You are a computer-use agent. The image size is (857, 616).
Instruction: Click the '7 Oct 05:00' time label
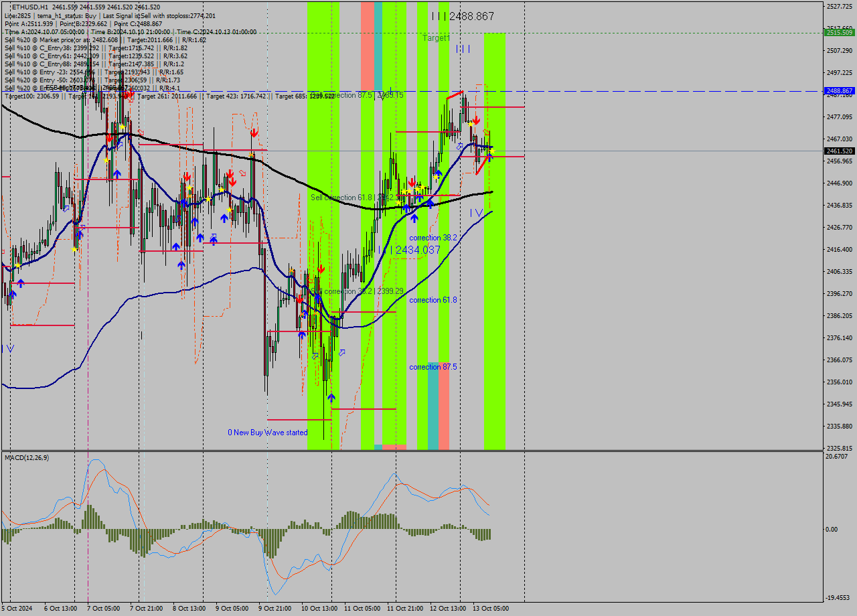click(x=104, y=609)
